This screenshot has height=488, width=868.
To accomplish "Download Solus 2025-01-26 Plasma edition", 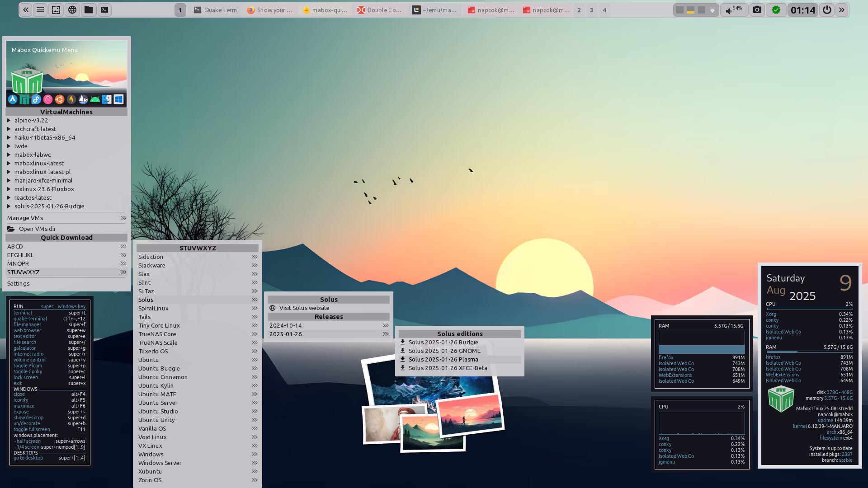I will point(443,359).
